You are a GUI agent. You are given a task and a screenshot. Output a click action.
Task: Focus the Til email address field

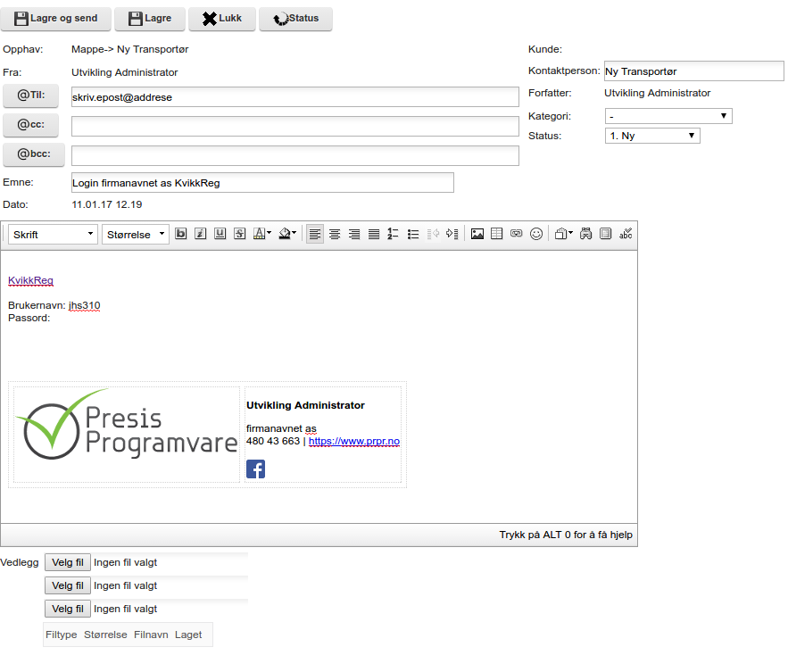click(295, 97)
